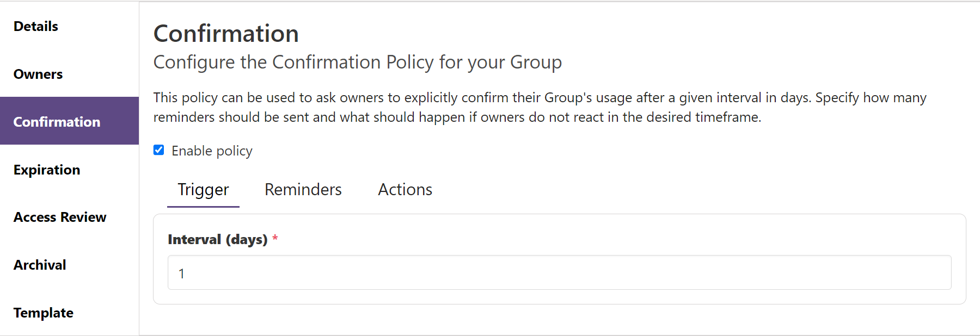Click the policy description paragraph
Screen dimensions: 980x336
540,107
